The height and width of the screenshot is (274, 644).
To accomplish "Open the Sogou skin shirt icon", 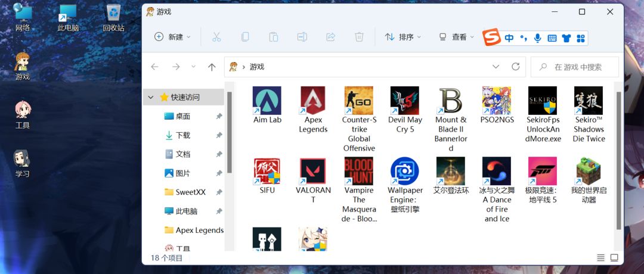I will [566, 38].
